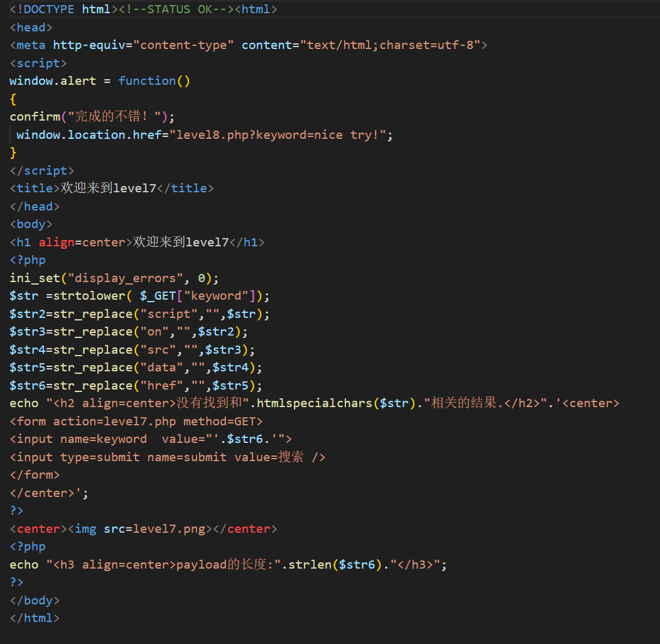Click the closing head tag
This screenshot has width=660, height=644.
pyautogui.click(x=35, y=206)
